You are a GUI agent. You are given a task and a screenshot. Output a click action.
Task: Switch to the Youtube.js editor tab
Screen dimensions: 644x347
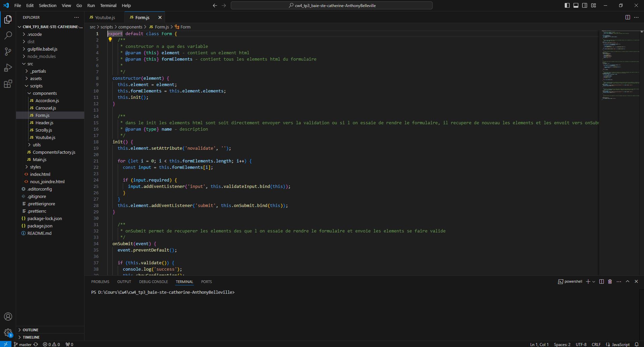104,17
